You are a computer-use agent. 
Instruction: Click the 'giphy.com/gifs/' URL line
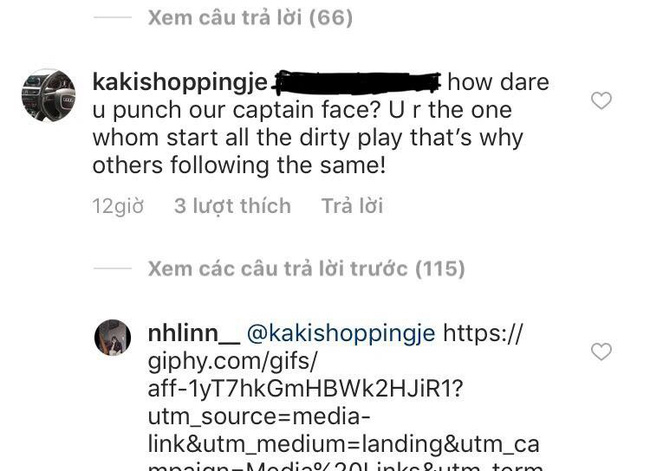point(232,362)
